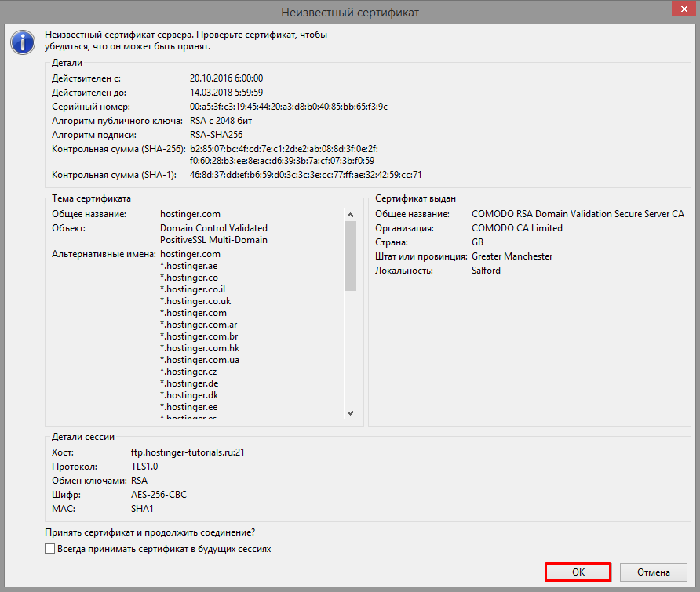
Task: Click host value ftp.hostinger-tutorials.ru:21
Action: [x=188, y=452]
